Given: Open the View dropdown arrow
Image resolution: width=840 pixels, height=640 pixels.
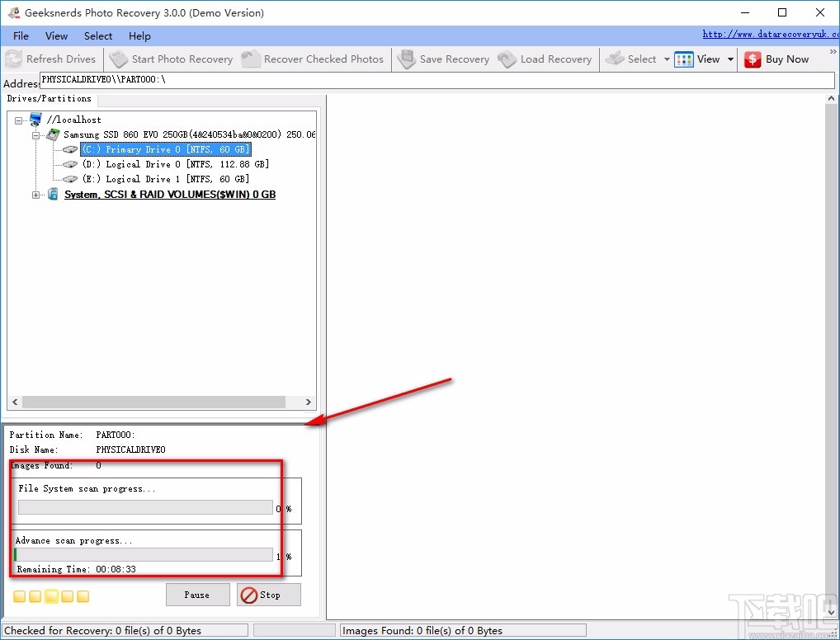Looking at the screenshot, I should pos(730,59).
